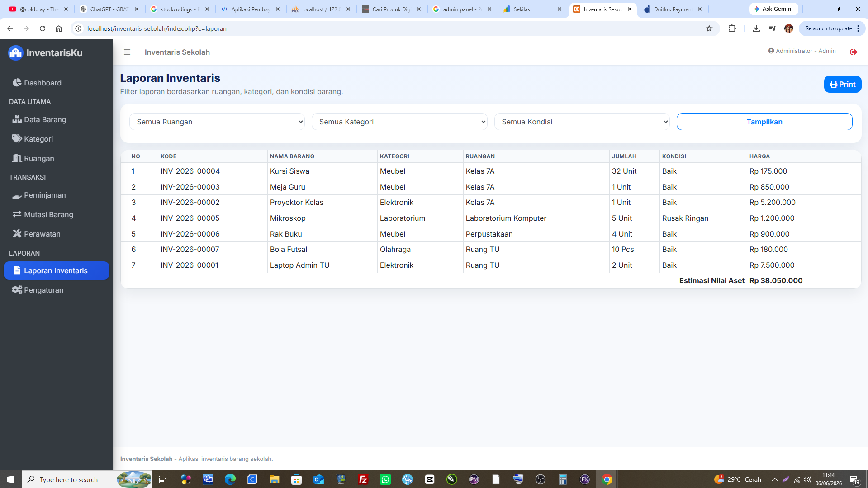Switch to the stockcodings tab
This screenshot has width=868, height=488.
pyautogui.click(x=180, y=9)
